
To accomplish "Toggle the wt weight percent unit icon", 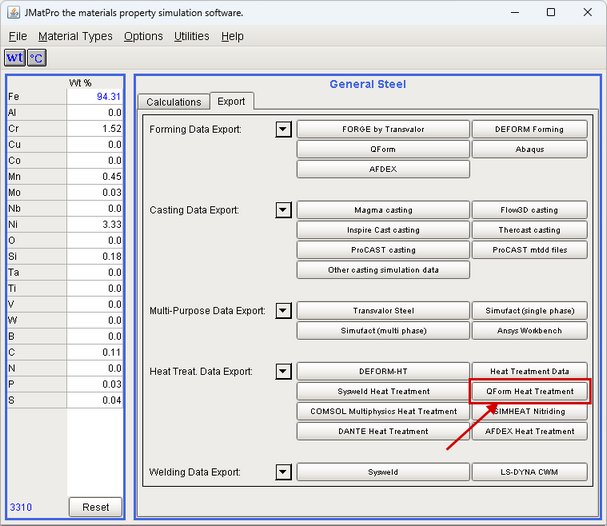I will pyautogui.click(x=14, y=58).
